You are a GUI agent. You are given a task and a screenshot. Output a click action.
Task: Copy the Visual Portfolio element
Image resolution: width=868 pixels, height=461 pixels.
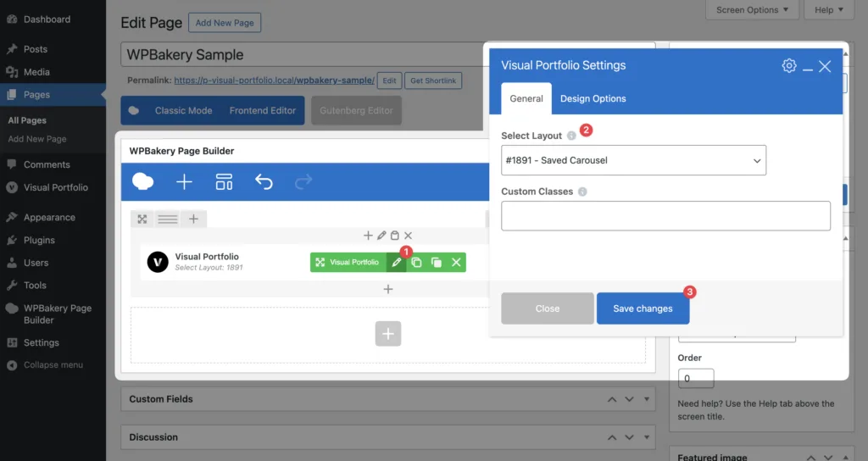(416, 263)
